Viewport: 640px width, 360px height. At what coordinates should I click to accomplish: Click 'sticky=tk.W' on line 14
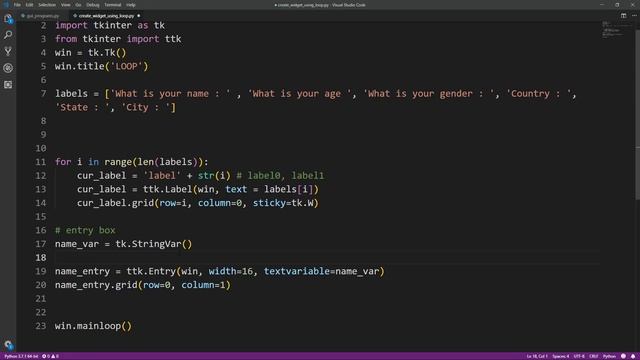click(x=283, y=203)
